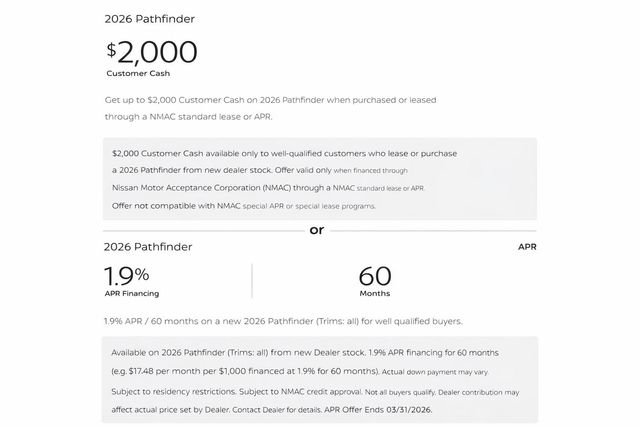Click the large 60 term number
640x427 pixels.
375,275
